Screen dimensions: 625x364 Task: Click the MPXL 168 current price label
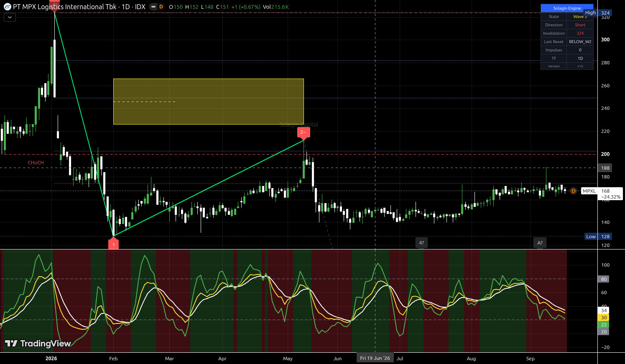tap(602, 194)
